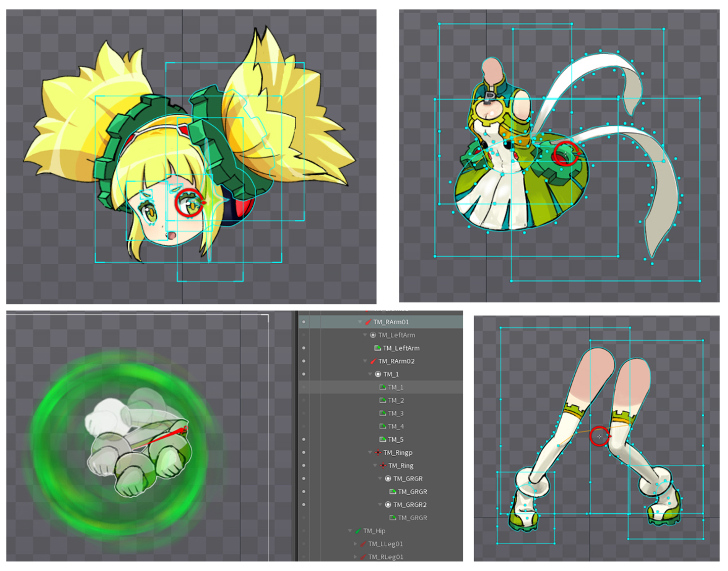728x571 pixels.
Task: Toggle the visibility dot on the TM_Ringp row
Action: pos(304,453)
